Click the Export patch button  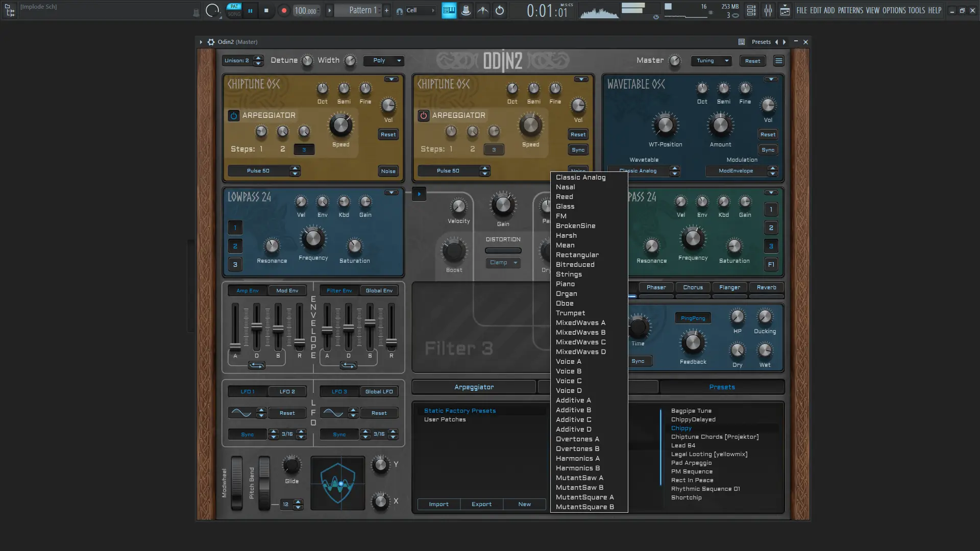tap(481, 504)
